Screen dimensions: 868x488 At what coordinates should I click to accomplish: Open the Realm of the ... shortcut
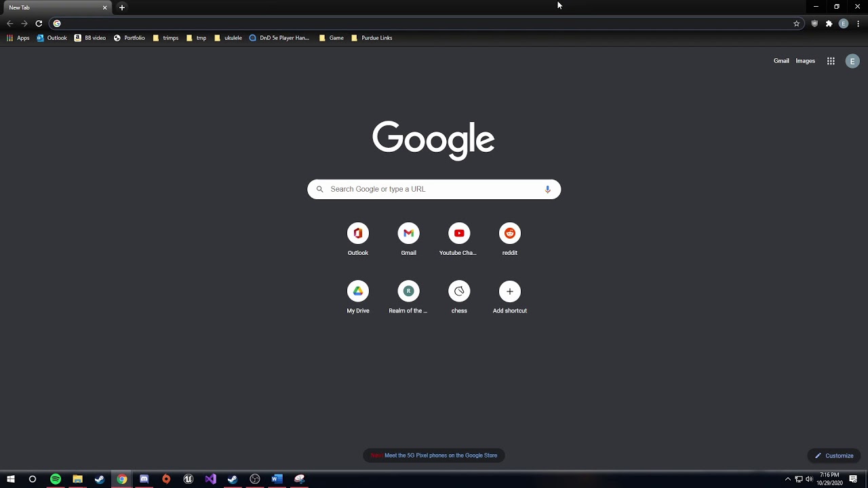(x=408, y=298)
